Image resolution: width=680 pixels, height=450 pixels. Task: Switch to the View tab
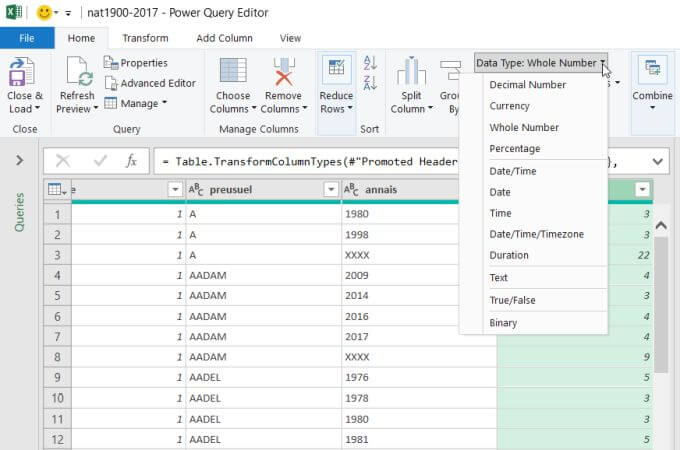tap(290, 38)
